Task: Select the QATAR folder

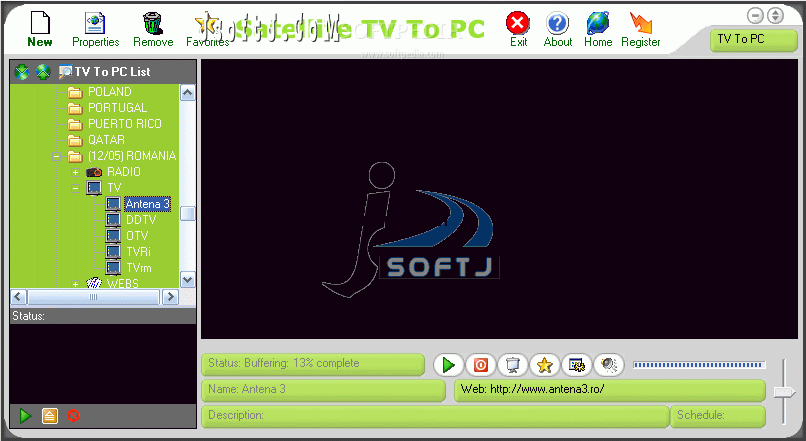Action: (106, 140)
